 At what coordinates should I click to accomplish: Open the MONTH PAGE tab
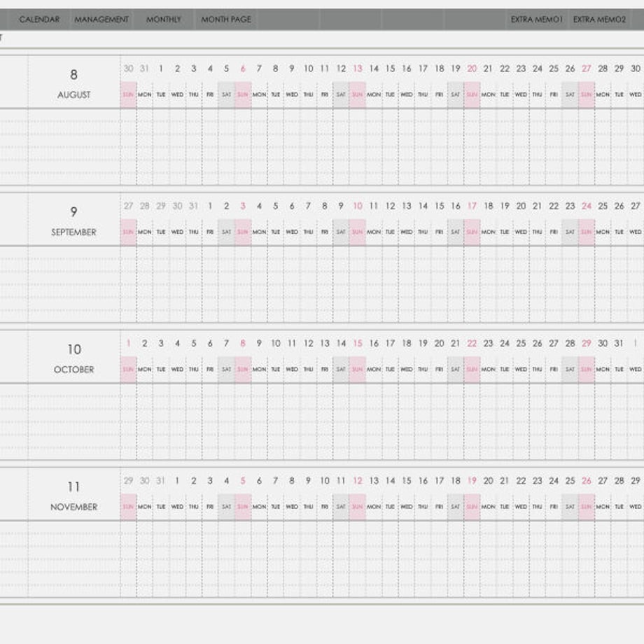226,20
